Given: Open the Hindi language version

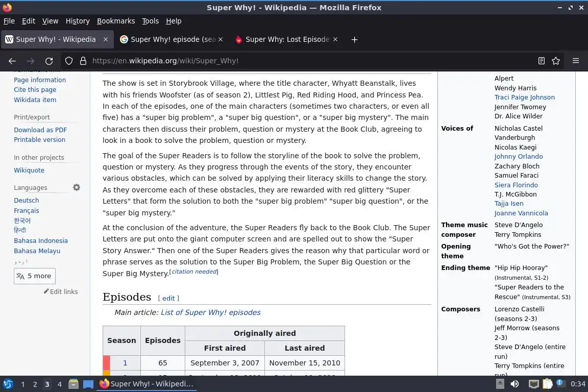Looking at the screenshot, I should tap(20, 230).
